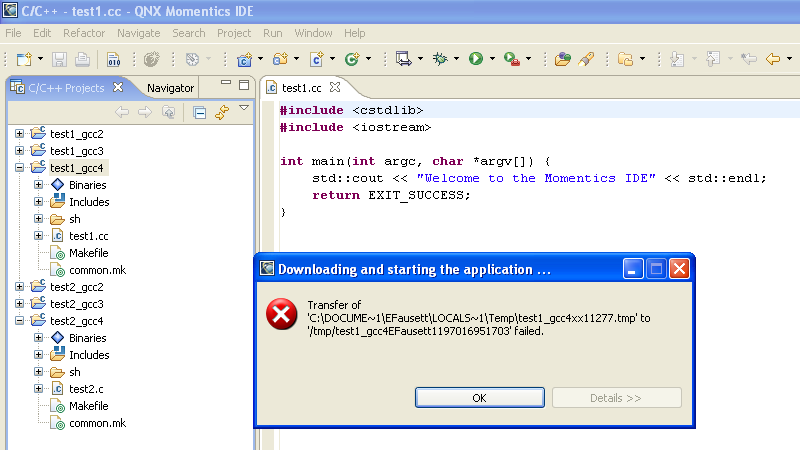Click the Debug bug icon in toolbar
Screen dimensions: 800x450
pyautogui.click(x=439, y=59)
